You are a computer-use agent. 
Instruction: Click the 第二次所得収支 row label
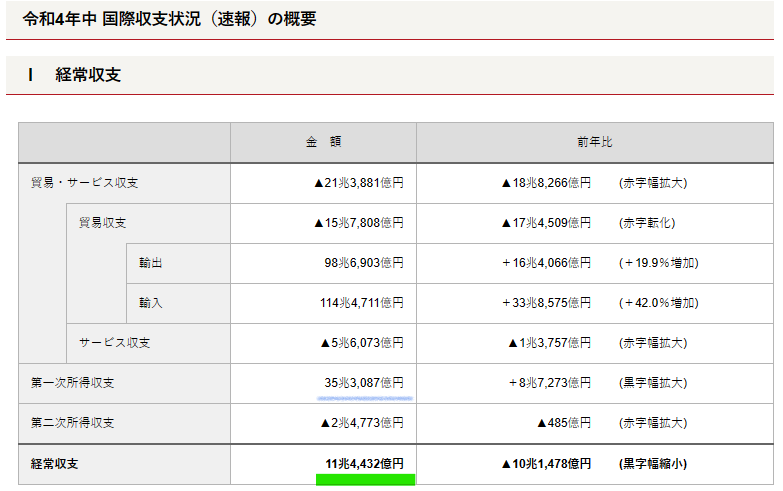point(72,423)
